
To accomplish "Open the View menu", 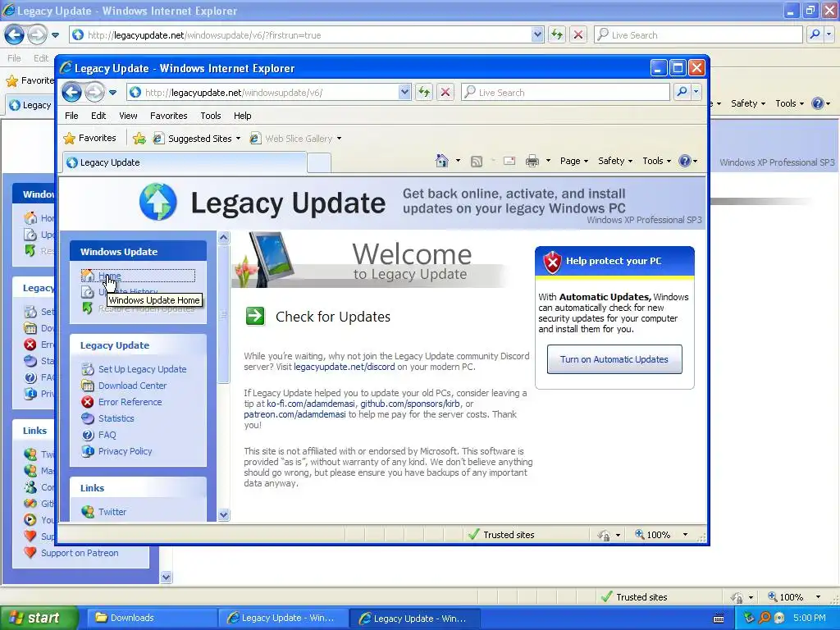I will pyautogui.click(x=128, y=116).
